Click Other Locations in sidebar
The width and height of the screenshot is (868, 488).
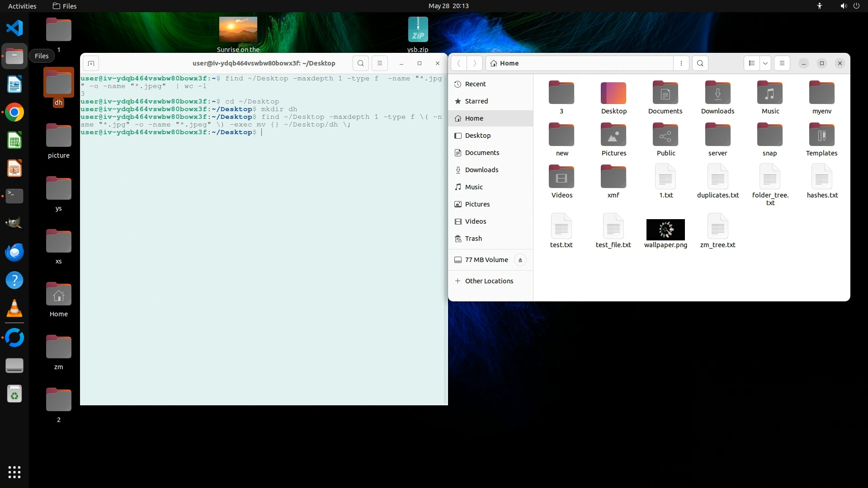pos(489,281)
